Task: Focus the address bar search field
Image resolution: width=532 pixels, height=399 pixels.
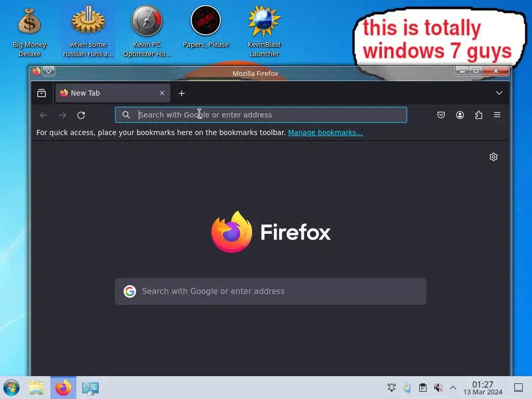Action: (261, 115)
